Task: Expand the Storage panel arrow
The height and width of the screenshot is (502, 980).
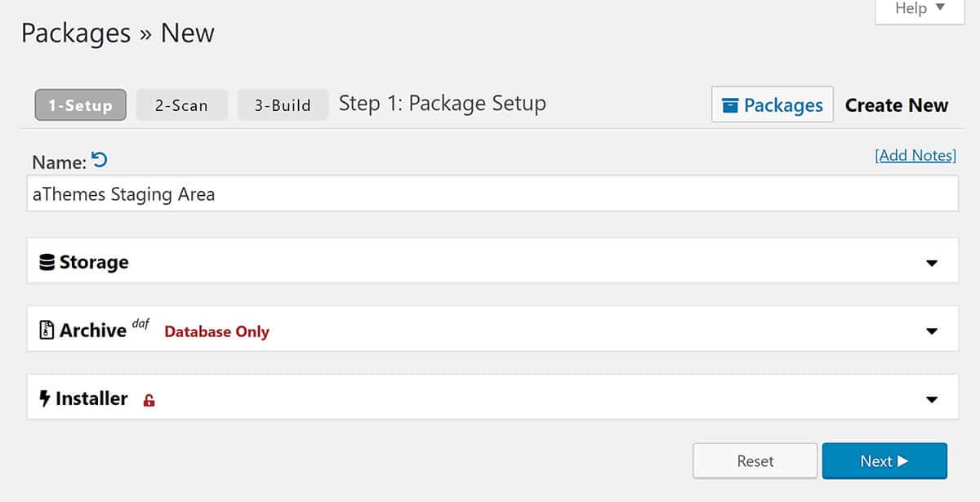Action: 931,263
